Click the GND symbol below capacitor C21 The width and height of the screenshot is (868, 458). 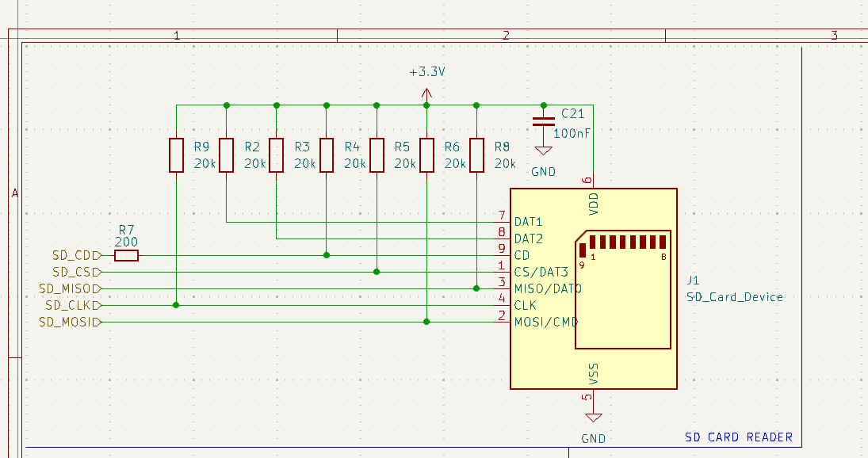tap(543, 151)
